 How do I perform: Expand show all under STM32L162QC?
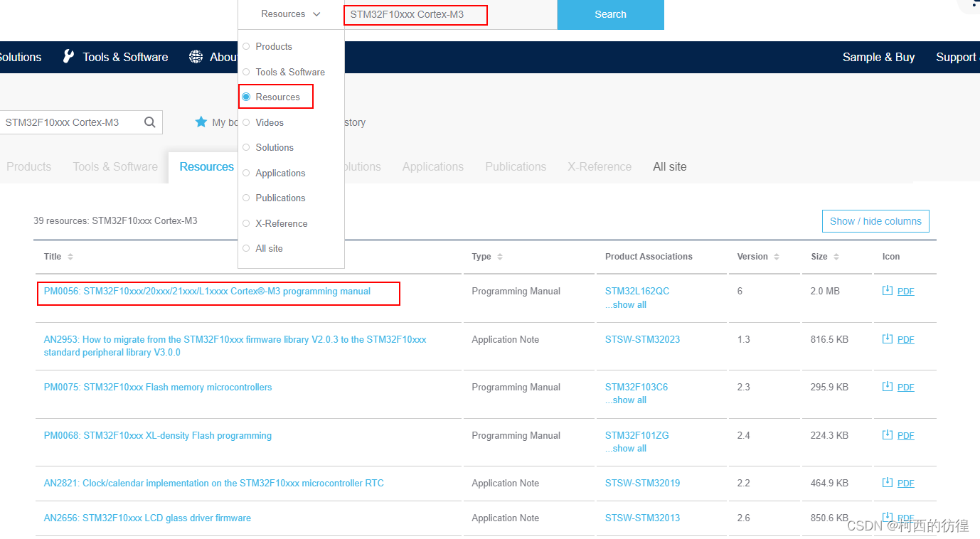click(x=626, y=304)
